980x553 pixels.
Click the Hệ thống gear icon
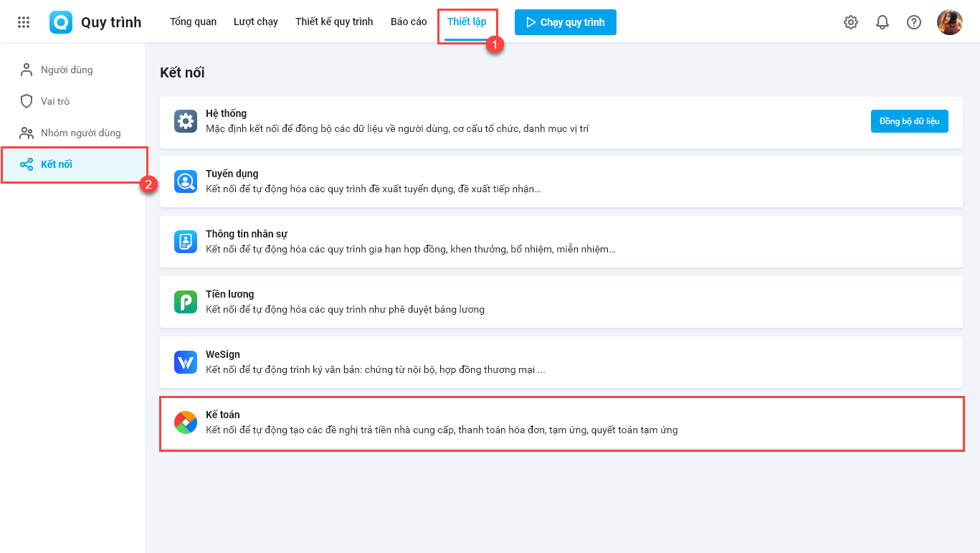tap(186, 121)
